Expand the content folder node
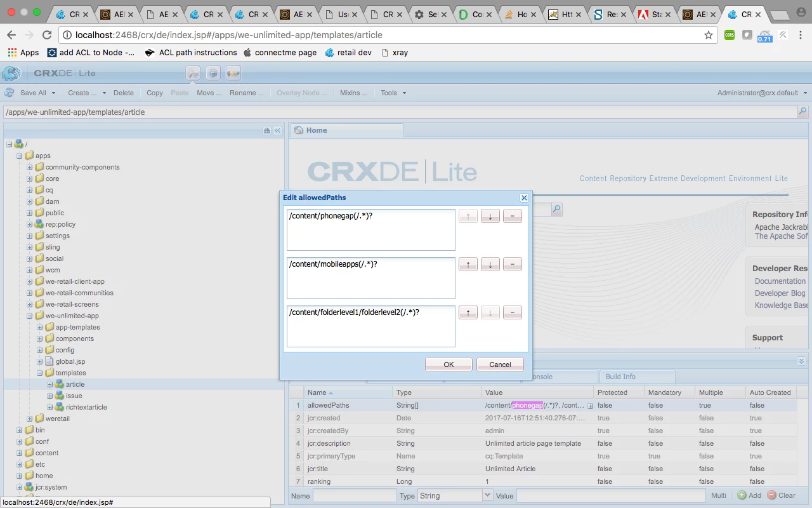812x508 pixels. tap(20, 453)
